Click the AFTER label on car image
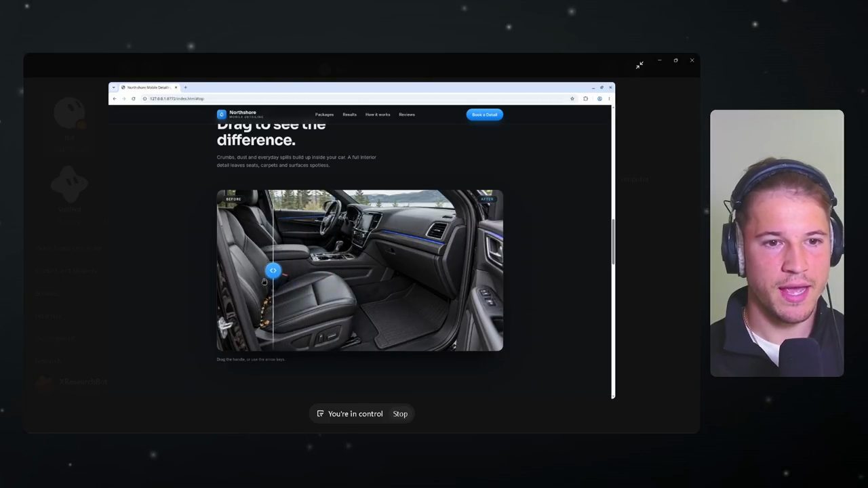The width and height of the screenshot is (868, 488). pyautogui.click(x=488, y=199)
